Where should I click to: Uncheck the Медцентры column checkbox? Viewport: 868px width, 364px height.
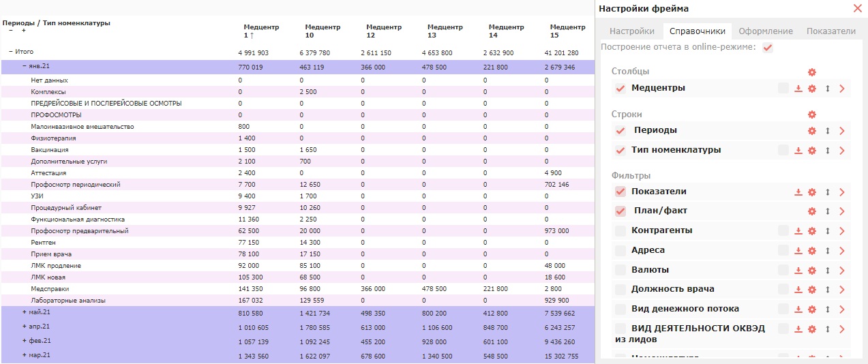click(x=620, y=89)
